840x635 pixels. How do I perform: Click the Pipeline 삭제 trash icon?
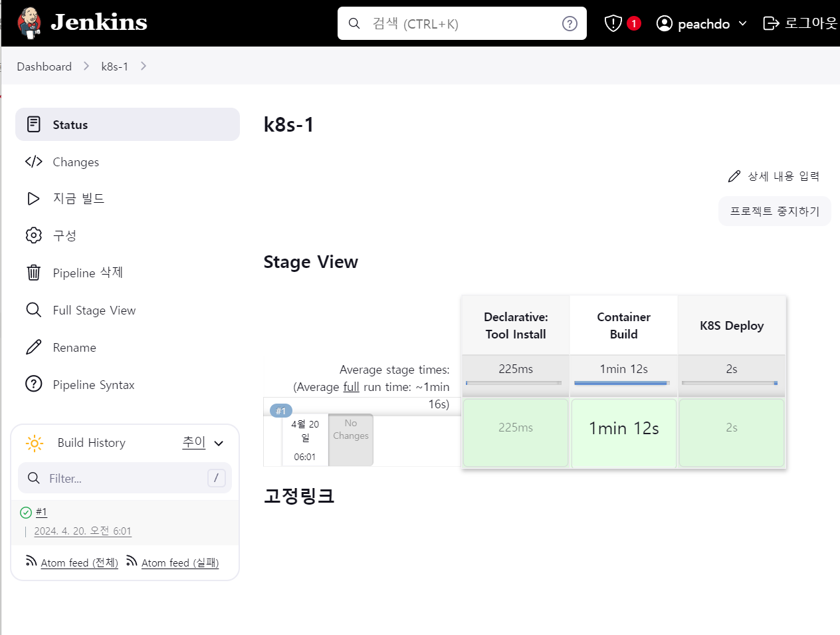click(x=34, y=273)
